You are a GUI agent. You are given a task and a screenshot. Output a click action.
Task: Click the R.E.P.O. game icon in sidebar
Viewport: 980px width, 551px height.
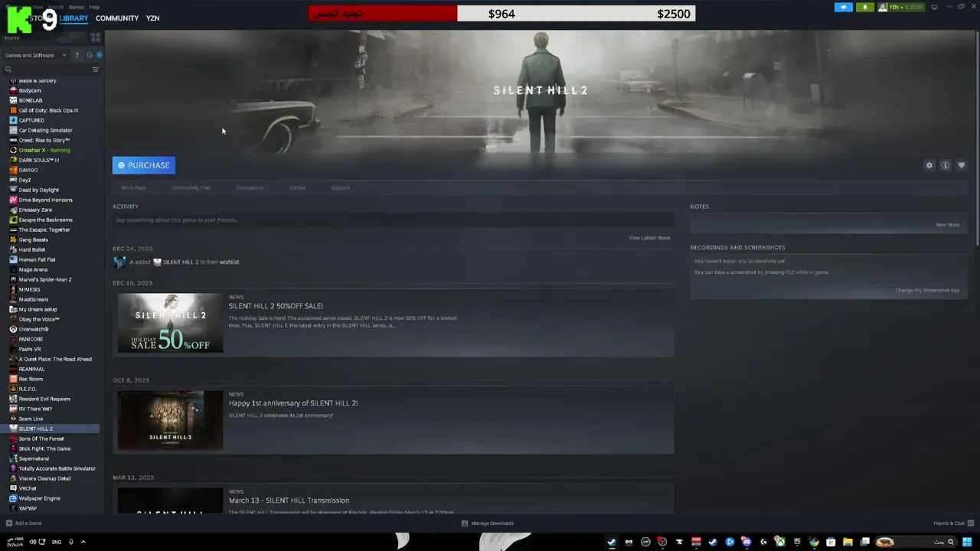pyautogui.click(x=13, y=389)
